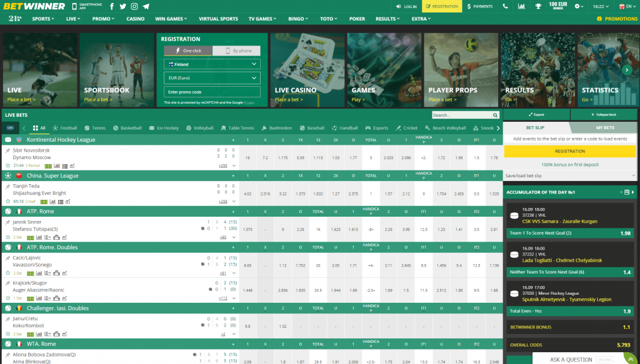Viewport: 640px width, 364px height.
Task: Select the Ice Hockey sport filter
Action: pos(164,128)
